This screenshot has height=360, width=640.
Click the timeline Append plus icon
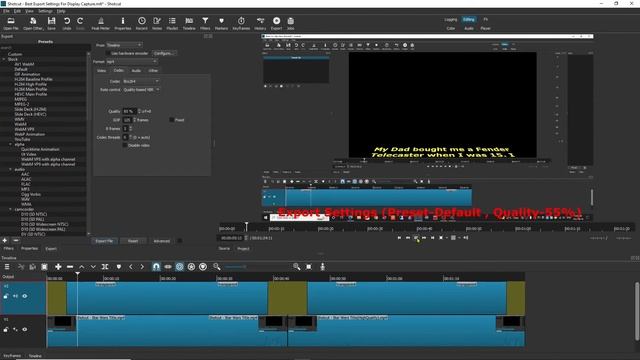pyautogui.click(x=58, y=267)
